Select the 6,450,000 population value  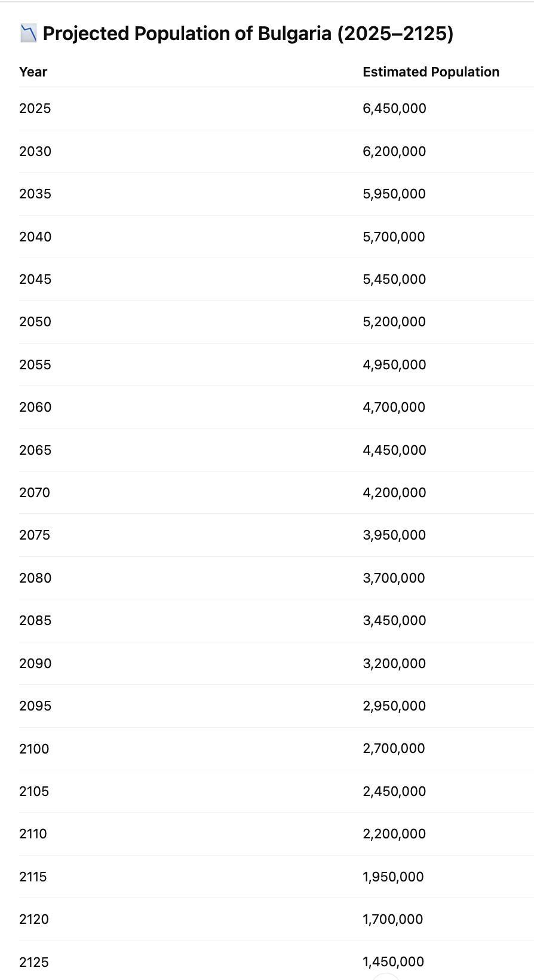394,109
